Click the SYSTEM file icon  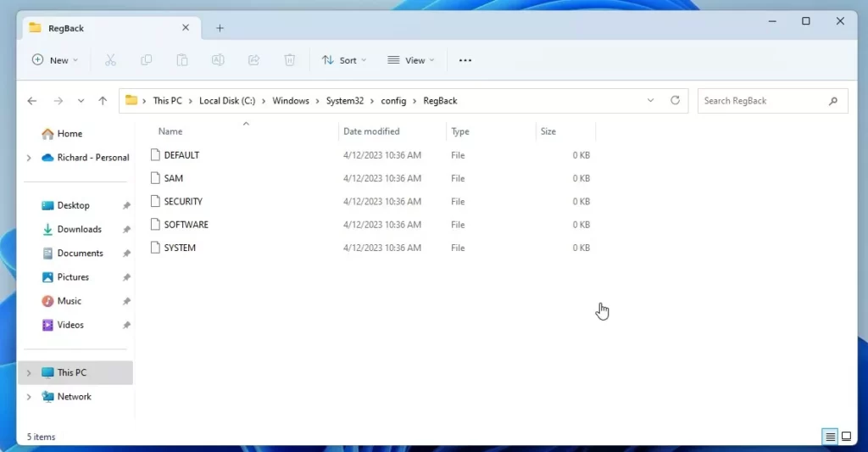tap(156, 248)
